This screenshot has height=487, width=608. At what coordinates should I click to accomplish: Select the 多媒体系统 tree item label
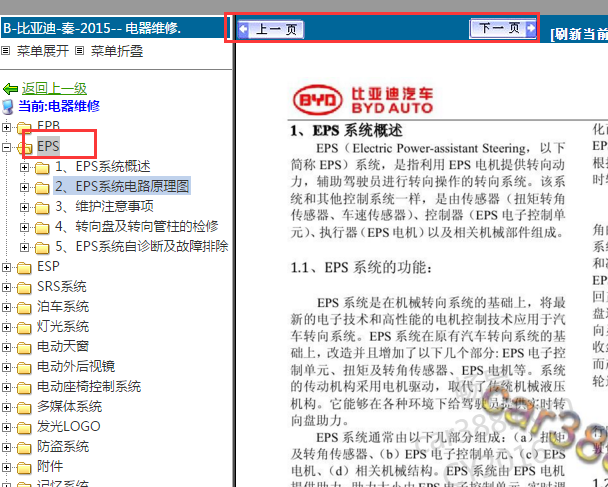pyautogui.click(x=69, y=406)
